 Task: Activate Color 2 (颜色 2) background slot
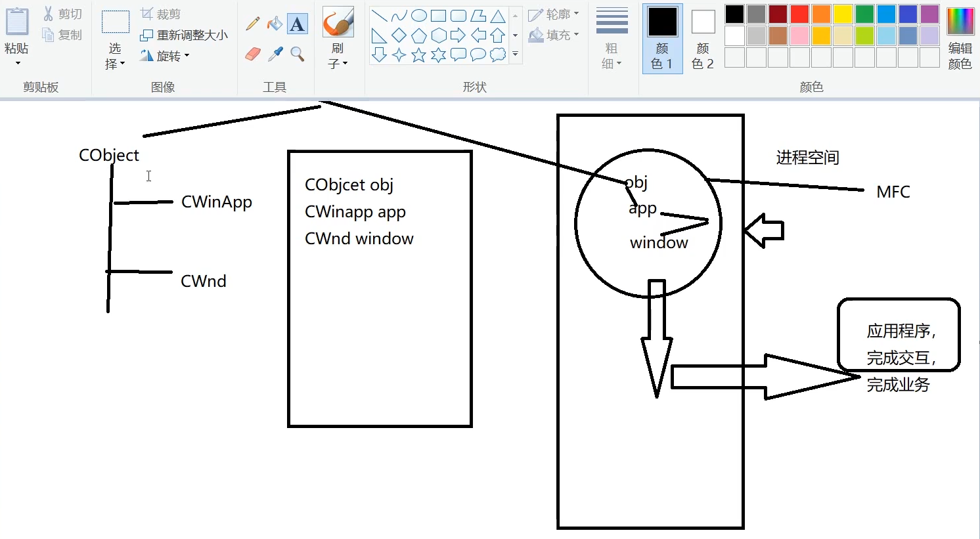tap(703, 38)
